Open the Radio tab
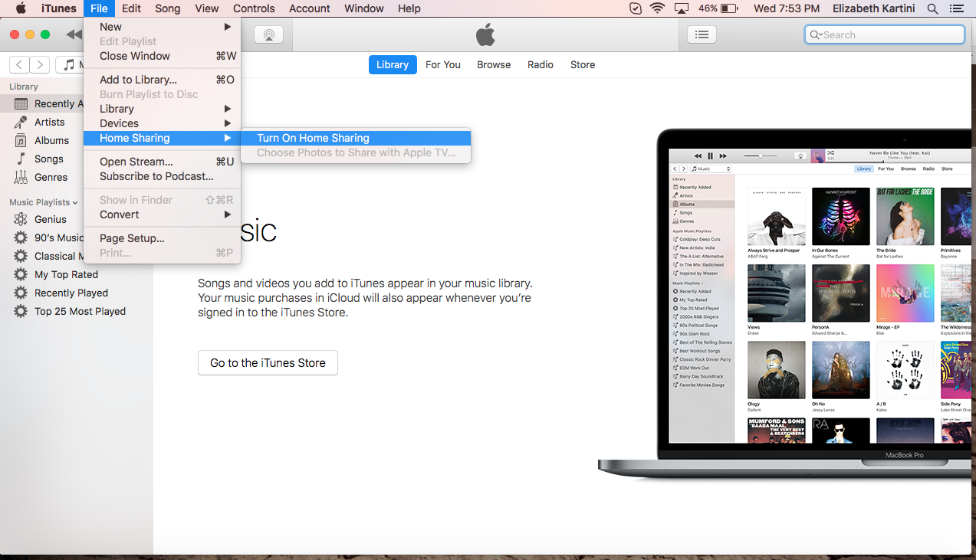 (x=541, y=65)
